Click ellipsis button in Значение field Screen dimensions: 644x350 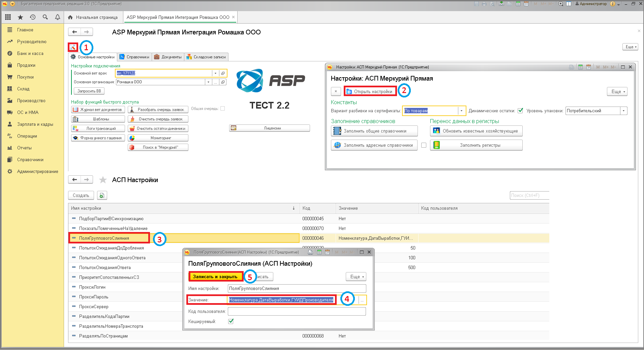pyautogui.click(x=362, y=300)
